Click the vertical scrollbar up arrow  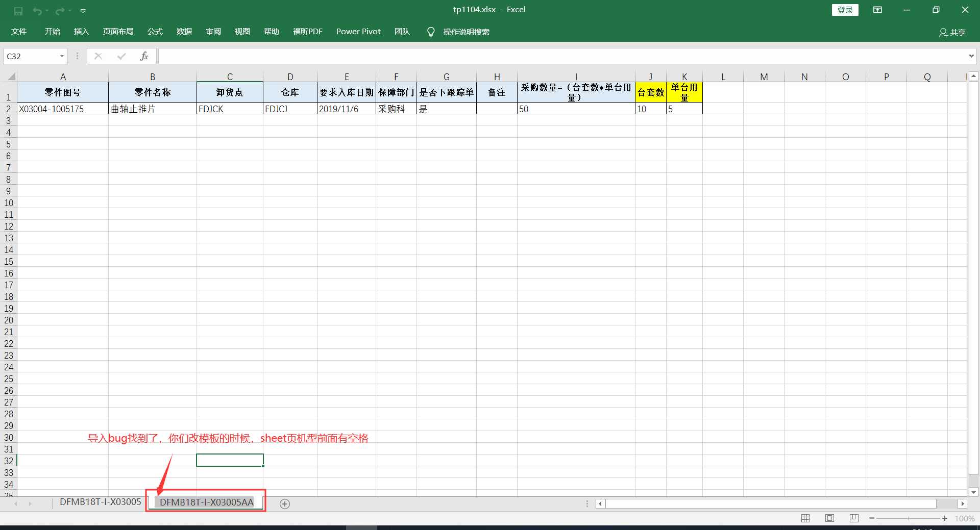tap(973, 76)
